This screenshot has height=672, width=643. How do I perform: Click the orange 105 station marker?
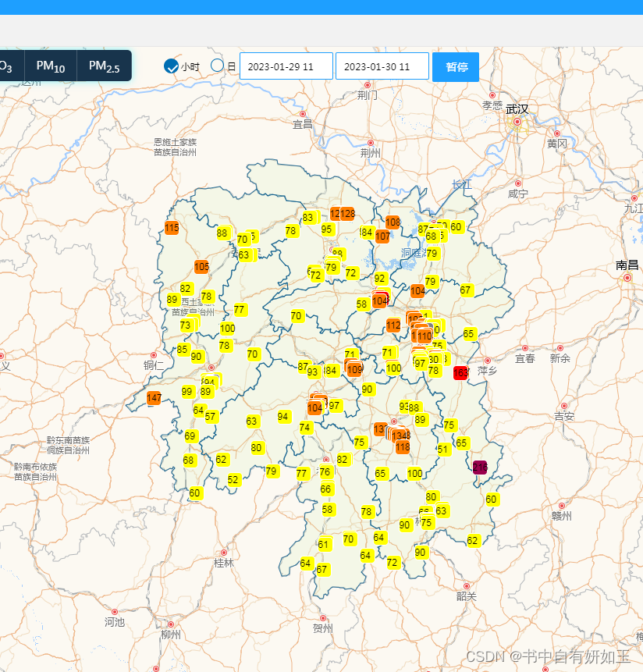202,267
